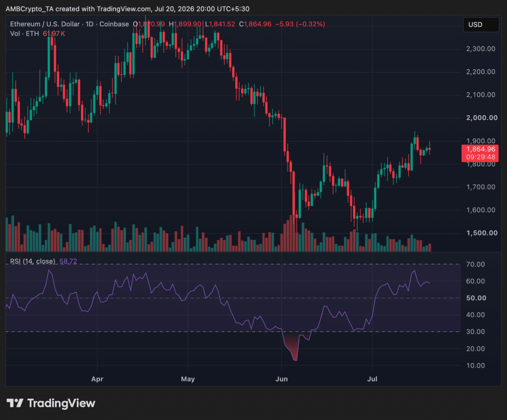Click the RSI value 58.72

[x=68, y=262]
